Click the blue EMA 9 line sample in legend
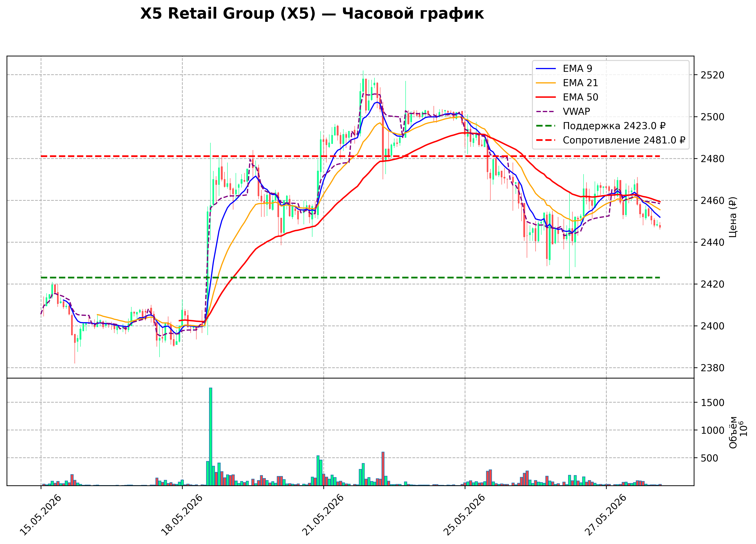This screenshot has height=544, width=756. click(x=546, y=69)
